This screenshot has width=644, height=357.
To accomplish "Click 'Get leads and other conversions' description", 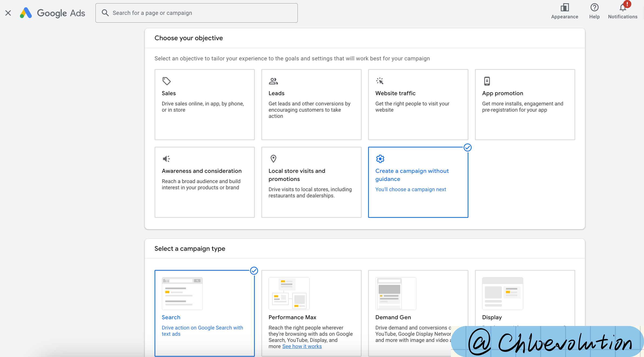I will (x=309, y=110).
